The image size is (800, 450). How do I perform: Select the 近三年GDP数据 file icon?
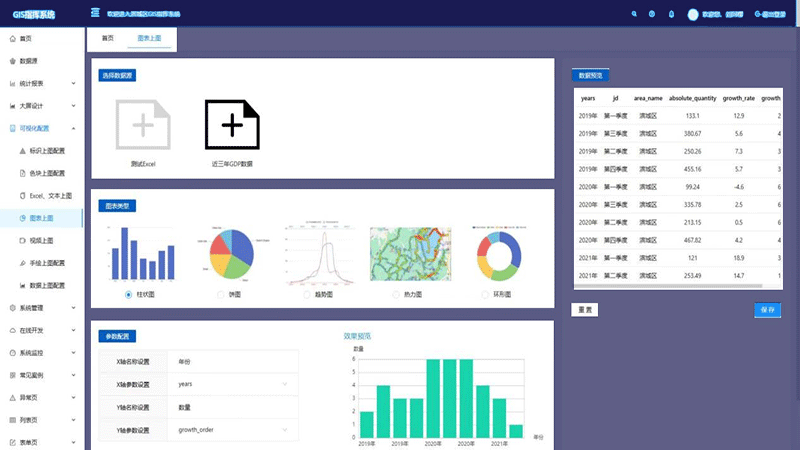click(x=232, y=125)
